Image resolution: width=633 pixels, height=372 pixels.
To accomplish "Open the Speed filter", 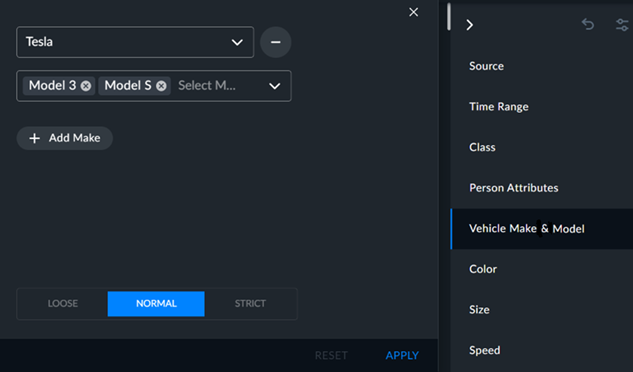I will [542, 350].
